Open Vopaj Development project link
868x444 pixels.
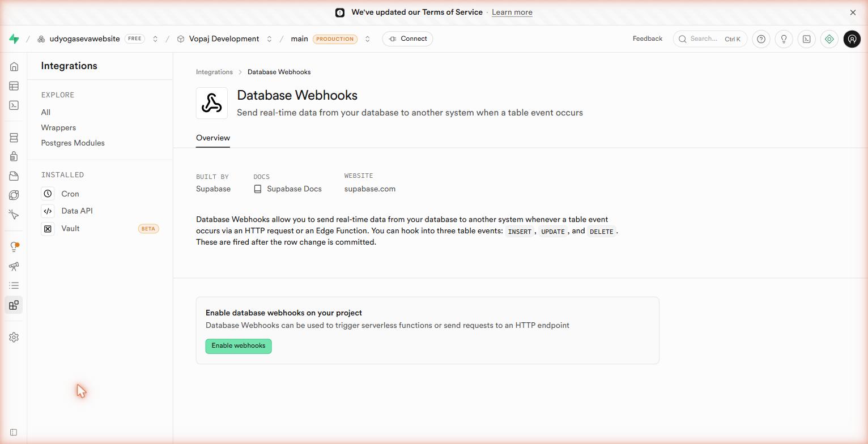click(x=224, y=39)
